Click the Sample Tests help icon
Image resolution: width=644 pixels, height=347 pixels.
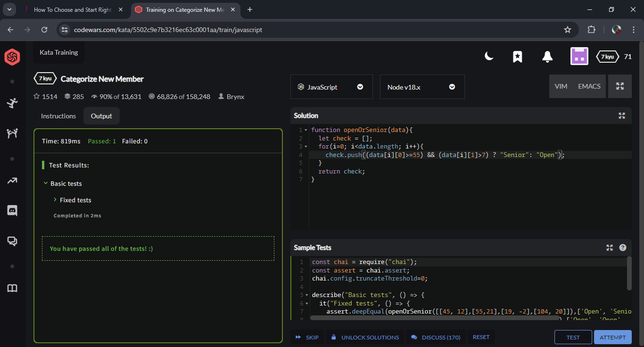coord(623,248)
